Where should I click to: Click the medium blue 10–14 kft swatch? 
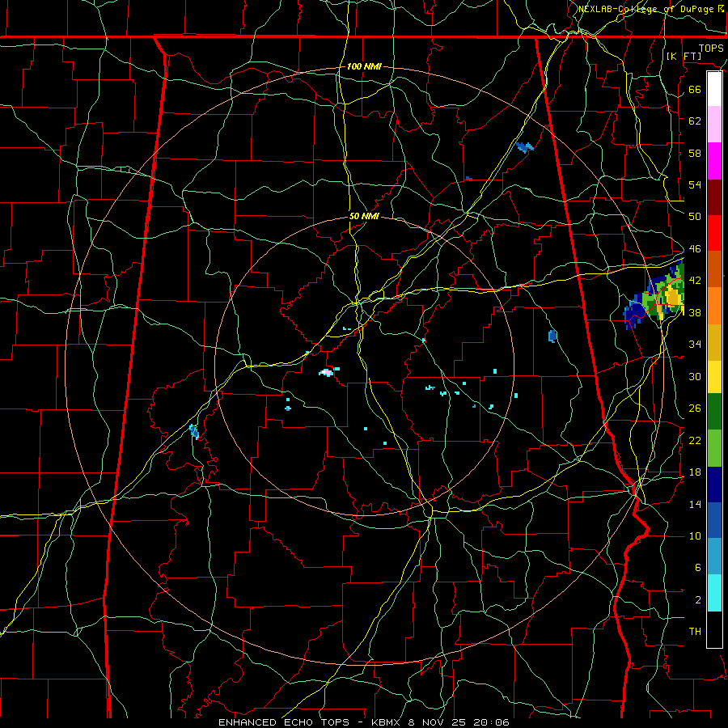pos(714,520)
